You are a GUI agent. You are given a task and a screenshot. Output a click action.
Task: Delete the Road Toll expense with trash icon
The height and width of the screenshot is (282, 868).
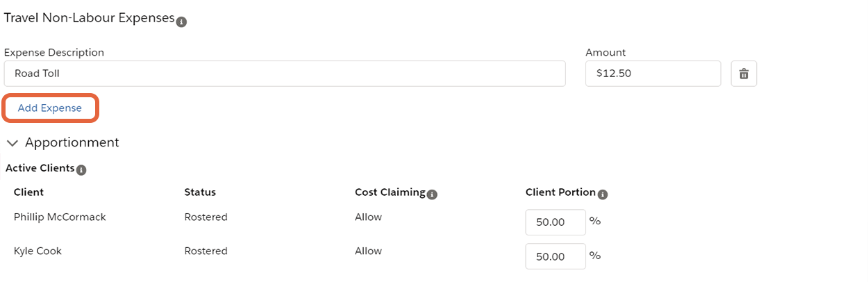[x=744, y=74]
